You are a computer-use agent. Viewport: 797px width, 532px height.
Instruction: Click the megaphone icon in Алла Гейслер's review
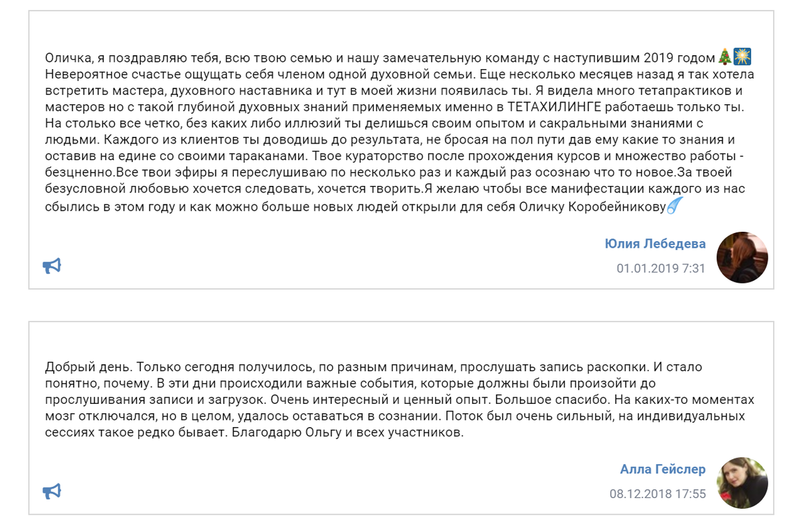pyautogui.click(x=52, y=491)
